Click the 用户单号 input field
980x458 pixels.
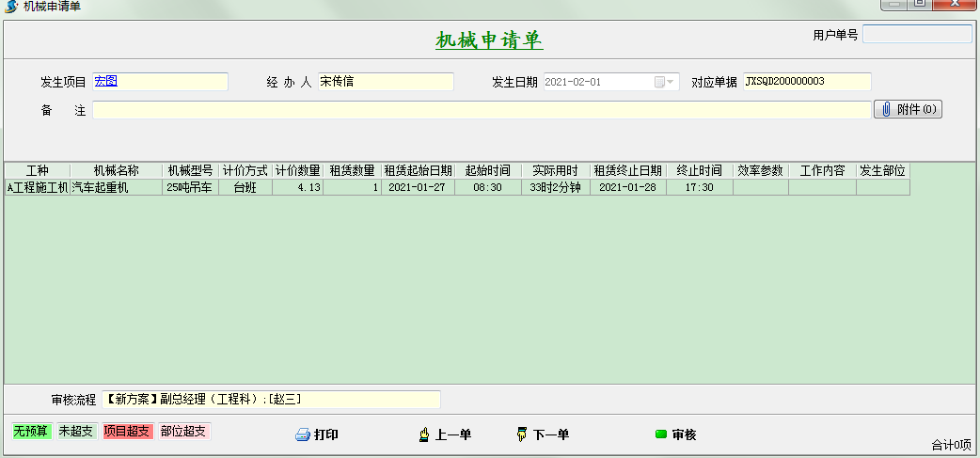[x=917, y=35]
